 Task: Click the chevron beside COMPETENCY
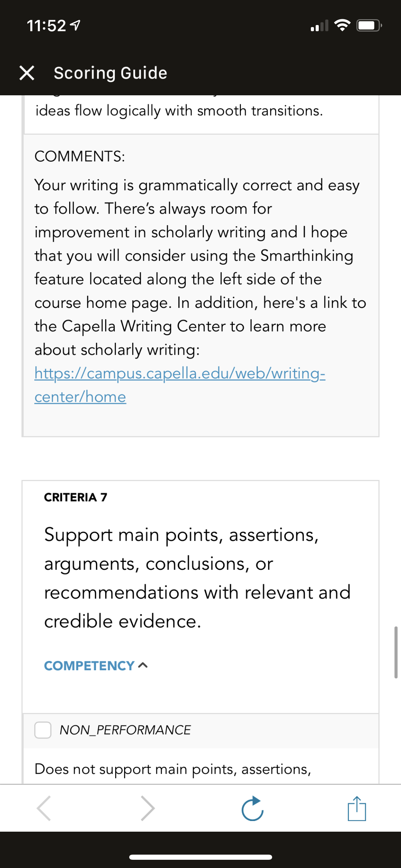pos(143,666)
